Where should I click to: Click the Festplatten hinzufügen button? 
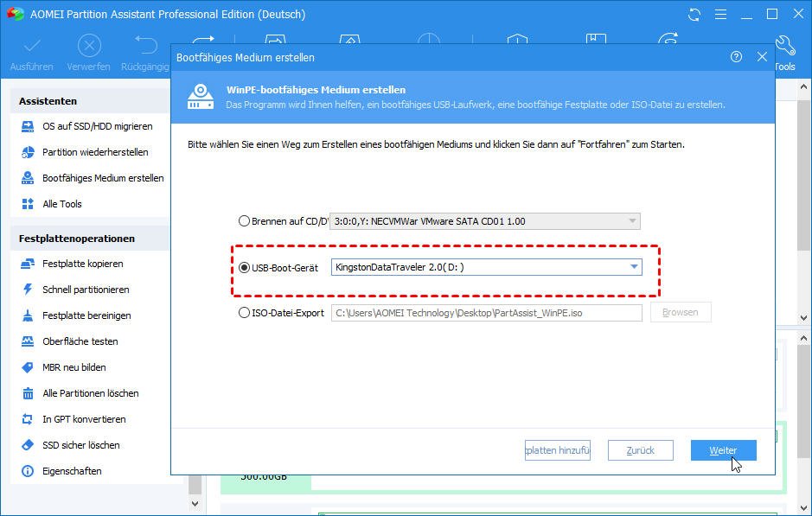click(x=558, y=450)
